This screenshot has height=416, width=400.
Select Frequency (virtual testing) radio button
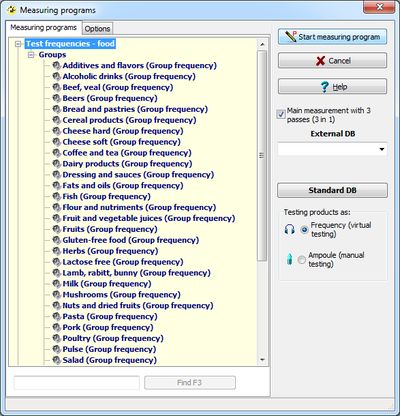(x=304, y=229)
